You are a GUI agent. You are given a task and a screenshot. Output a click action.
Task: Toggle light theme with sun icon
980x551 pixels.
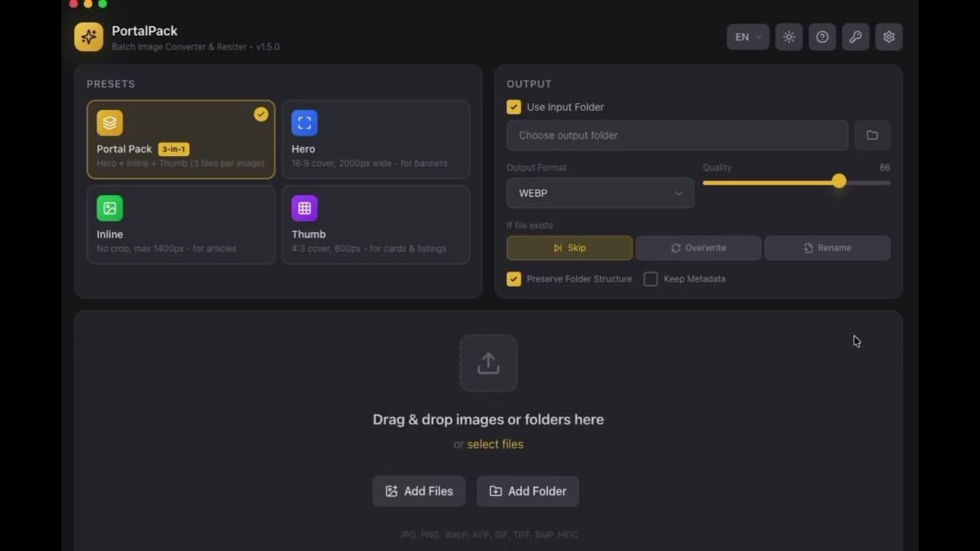click(789, 37)
